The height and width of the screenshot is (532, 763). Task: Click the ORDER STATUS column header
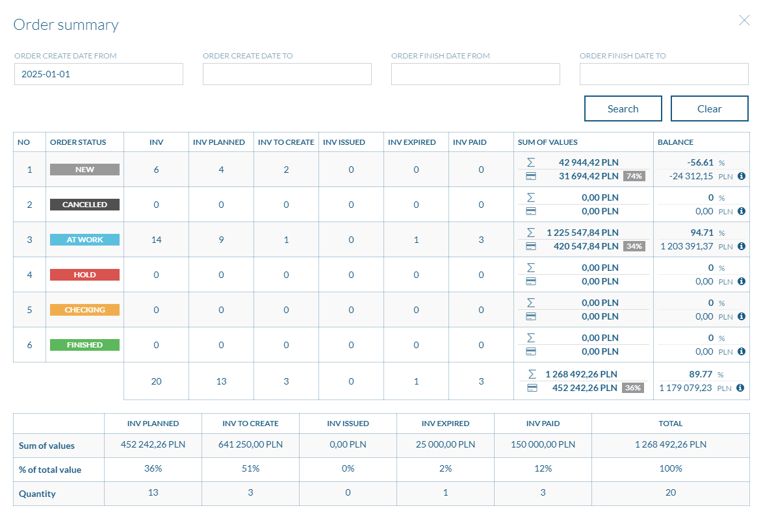coord(78,142)
